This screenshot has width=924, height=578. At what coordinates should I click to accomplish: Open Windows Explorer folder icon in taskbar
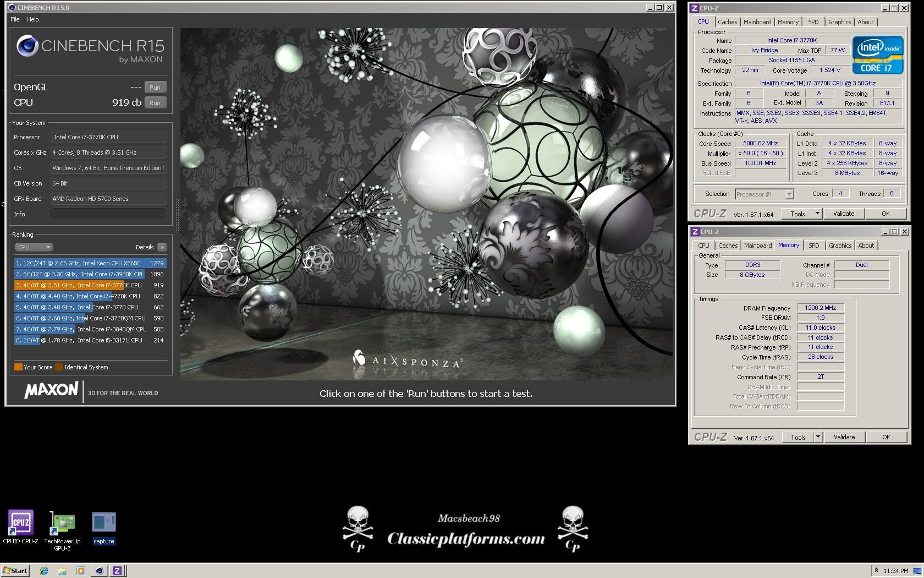point(62,571)
